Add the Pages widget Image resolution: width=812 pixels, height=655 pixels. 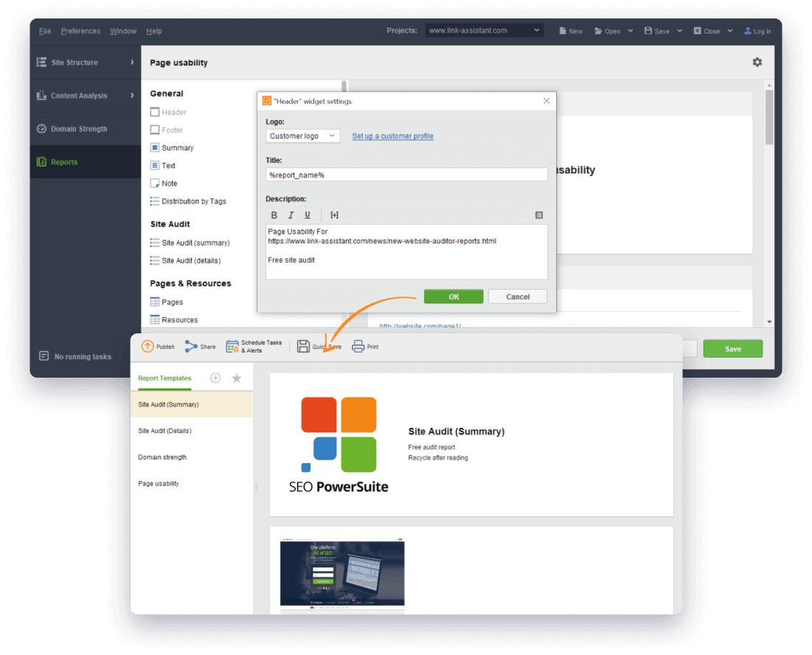coord(166,302)
